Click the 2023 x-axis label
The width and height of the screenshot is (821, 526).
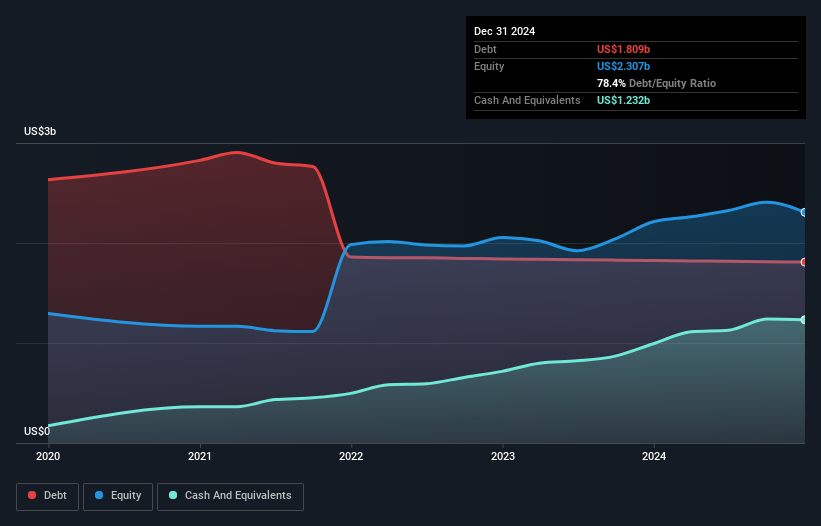click(x=503, y=456)
